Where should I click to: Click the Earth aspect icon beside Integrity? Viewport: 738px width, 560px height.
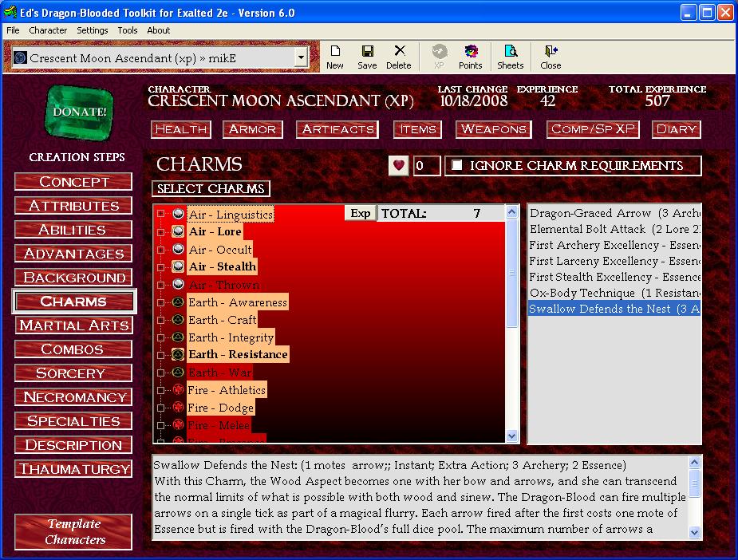(x=178, y=337)
